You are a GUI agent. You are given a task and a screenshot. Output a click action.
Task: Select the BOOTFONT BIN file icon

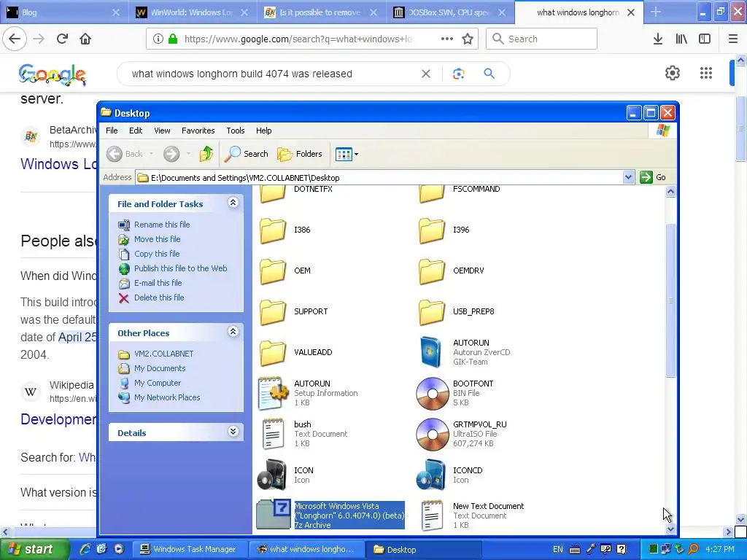[432, 394]
